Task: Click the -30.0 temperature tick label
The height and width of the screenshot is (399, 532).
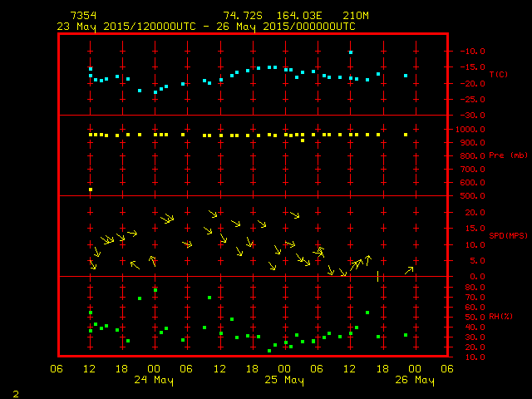Action: pyautogui.click(x=470, y=115)
